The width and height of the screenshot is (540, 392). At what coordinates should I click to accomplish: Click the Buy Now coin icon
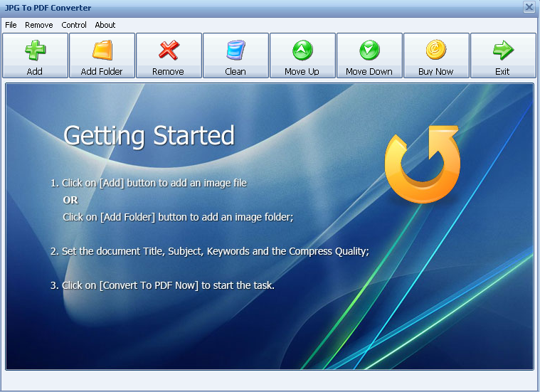click(x=436, y=50)
